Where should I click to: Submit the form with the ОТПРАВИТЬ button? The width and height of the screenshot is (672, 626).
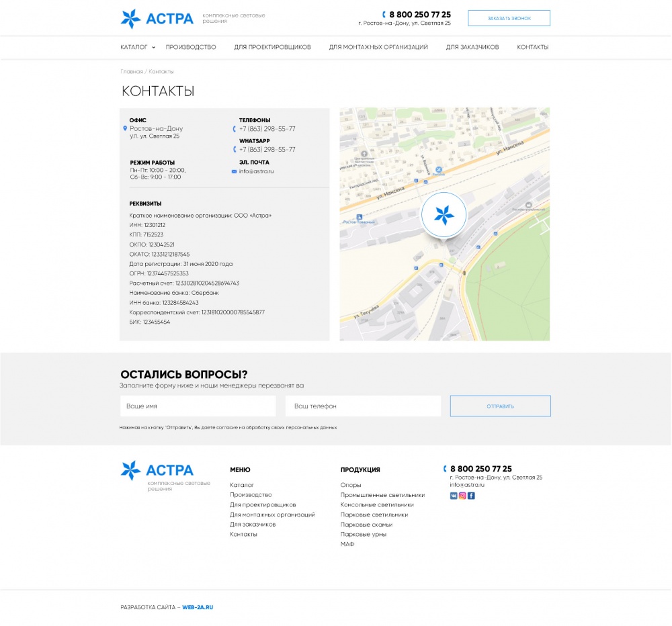tap(500, 406)
